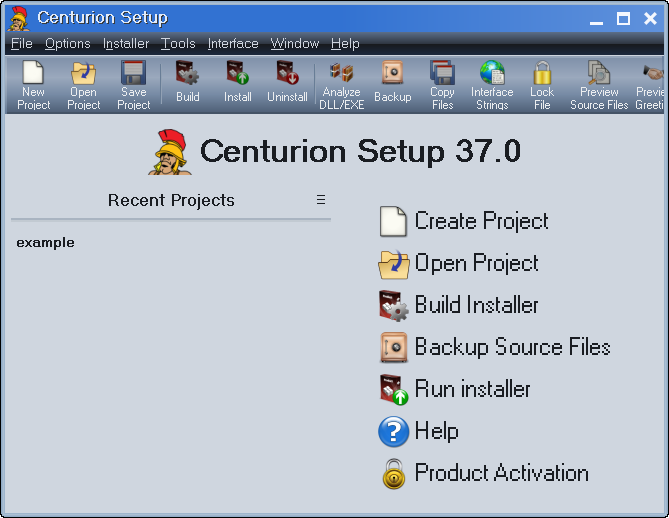669x518 pixels.
Task: Click the Create Project link text
Action: (x=481, y=221)
